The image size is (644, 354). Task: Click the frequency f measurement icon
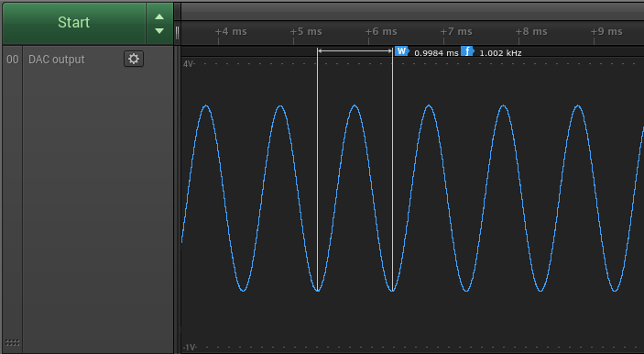point(467,51)
